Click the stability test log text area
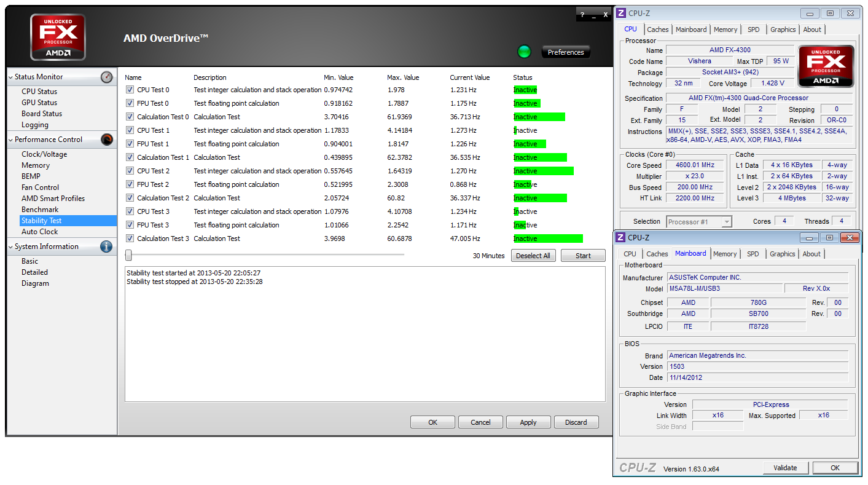868x485 pixels. 365,334
